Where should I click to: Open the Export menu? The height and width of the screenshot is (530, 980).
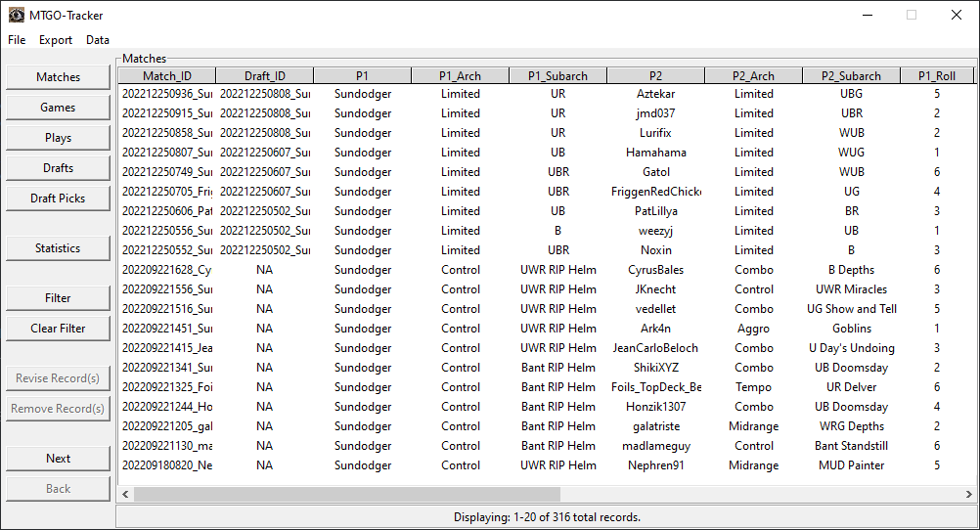56,40
